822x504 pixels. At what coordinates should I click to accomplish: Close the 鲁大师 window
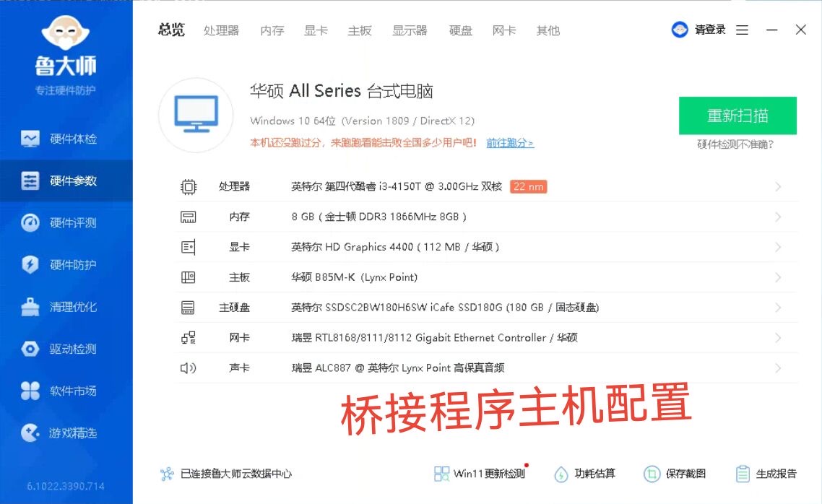click(x=800, y=30)
